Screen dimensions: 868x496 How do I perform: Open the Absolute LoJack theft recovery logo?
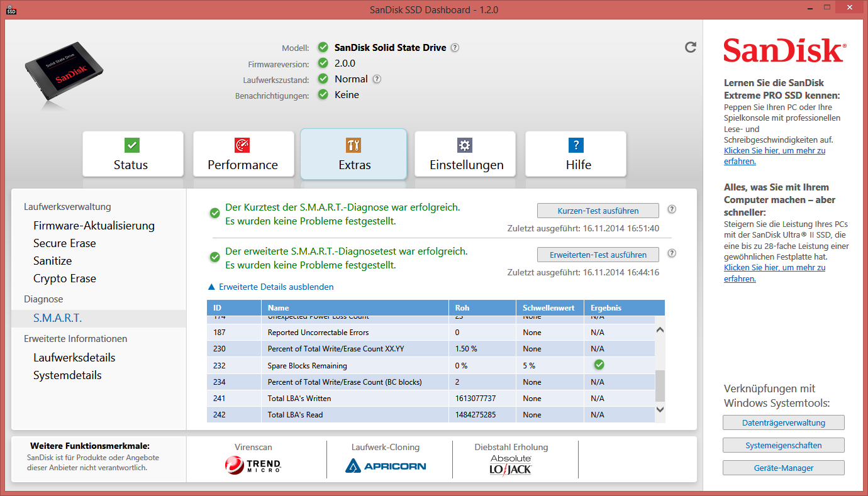tap(511, 465)
